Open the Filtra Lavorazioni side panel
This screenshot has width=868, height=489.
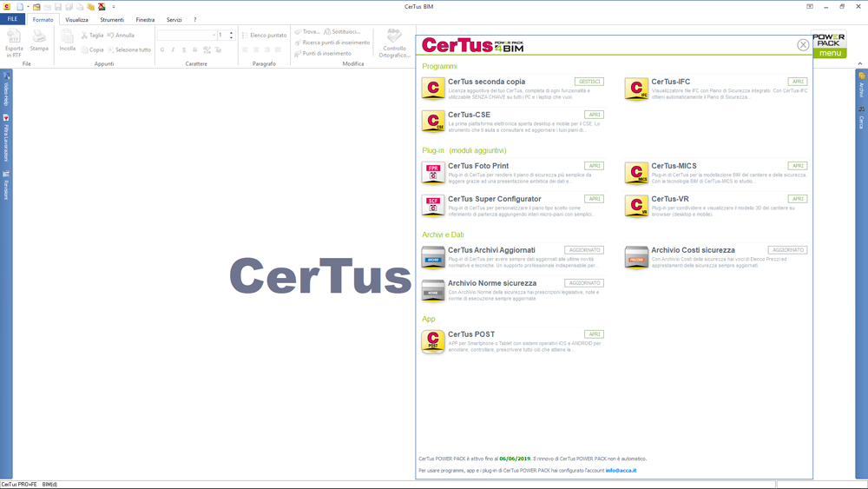tap(6, 138)
